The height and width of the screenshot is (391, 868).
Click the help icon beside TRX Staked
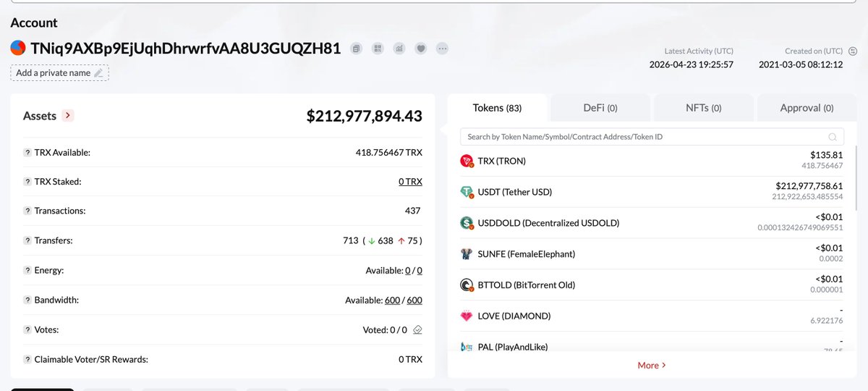pyautogui.click(x=27, y=182)
